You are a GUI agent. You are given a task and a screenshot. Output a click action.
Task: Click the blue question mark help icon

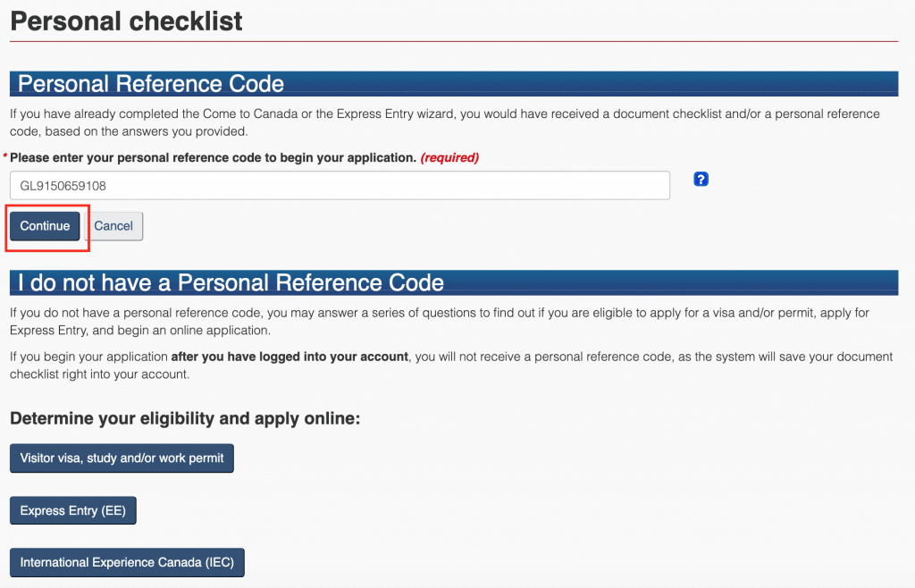701,180
